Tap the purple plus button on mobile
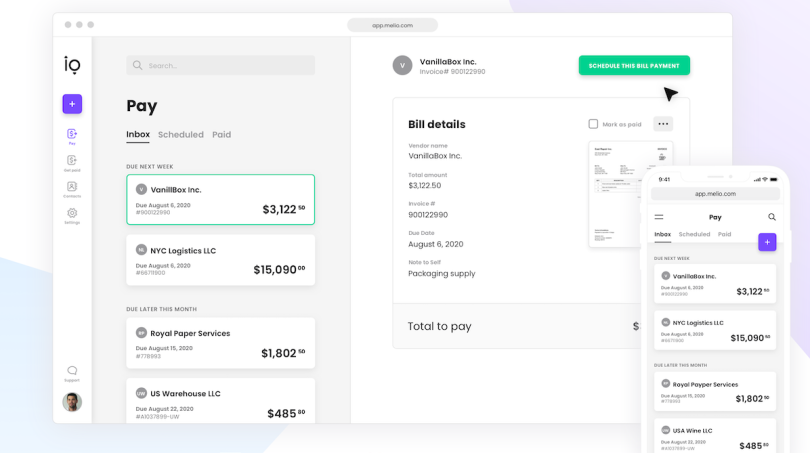 click(766, 242)
